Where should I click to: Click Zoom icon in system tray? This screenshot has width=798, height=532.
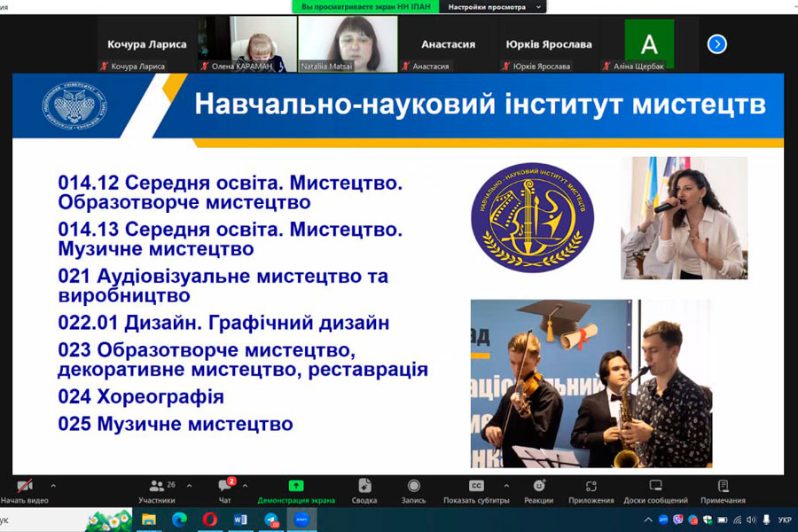662,520
